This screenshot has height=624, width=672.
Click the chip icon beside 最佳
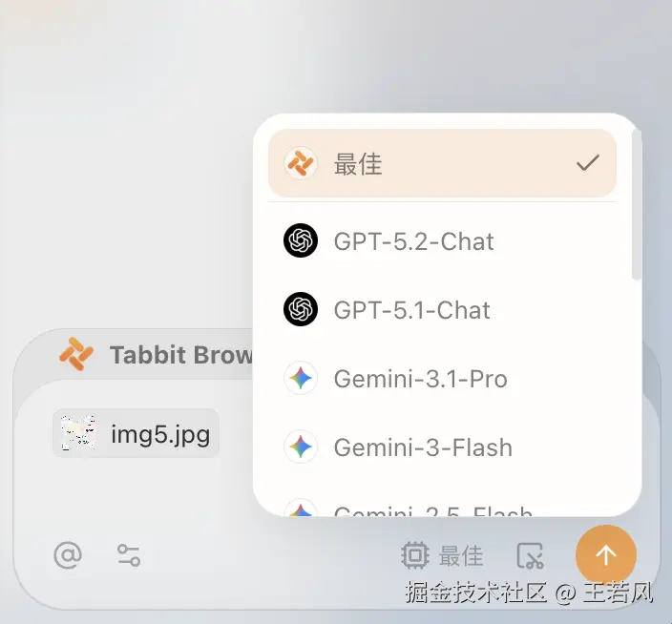pyautogui.click(x=414, y=555)
